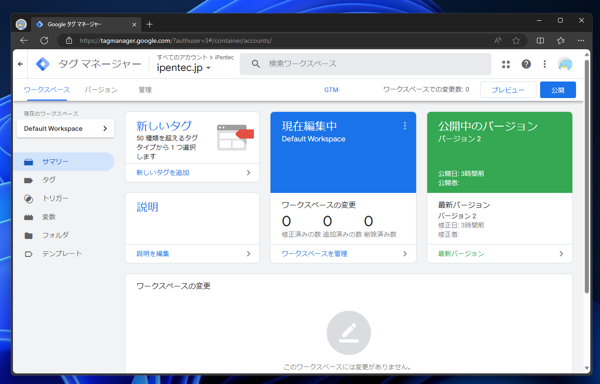This screenshot has width=600, height=384.
Task: Open the Google apps grid icon
Action: point(506,64)
